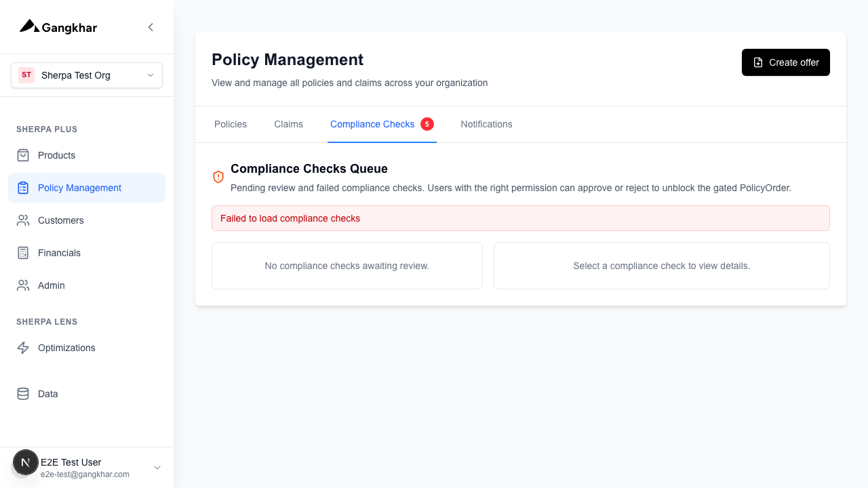868x488 pixels.
Task: Click the red badge showing 5
Action: [427, 124]
